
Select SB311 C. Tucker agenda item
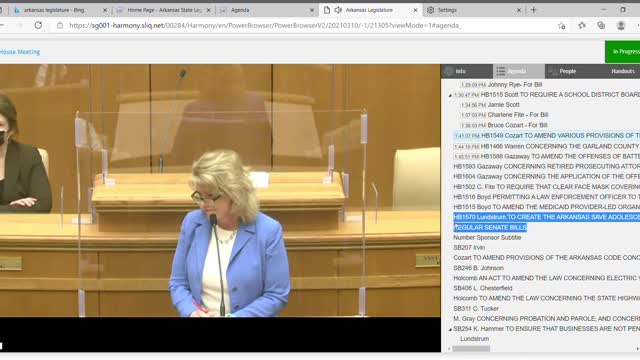(x=476, y=308)
